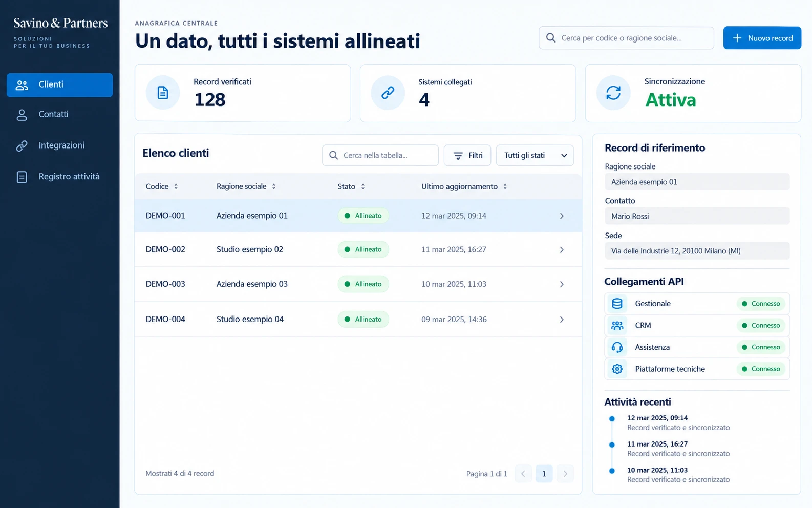This screenshot has width=812, height=508.
Task: Click the magnifier icon in table search
Action: click(333, 155)
